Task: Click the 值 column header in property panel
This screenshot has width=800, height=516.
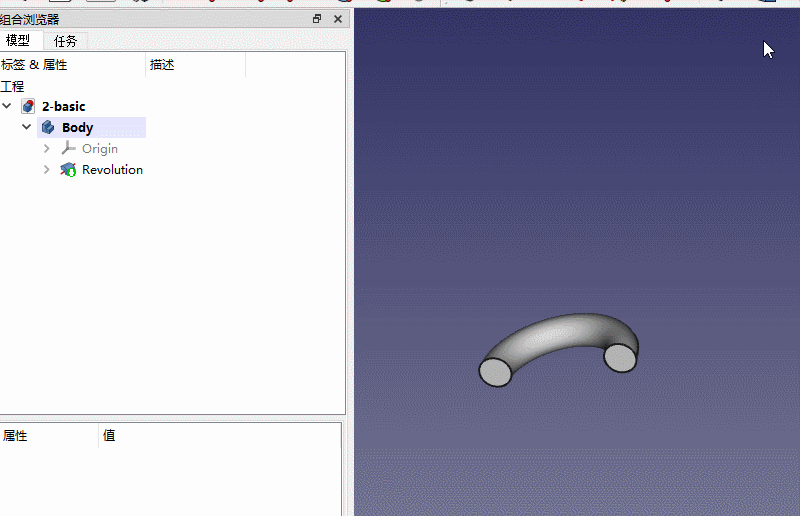Action: pos(109,436)
